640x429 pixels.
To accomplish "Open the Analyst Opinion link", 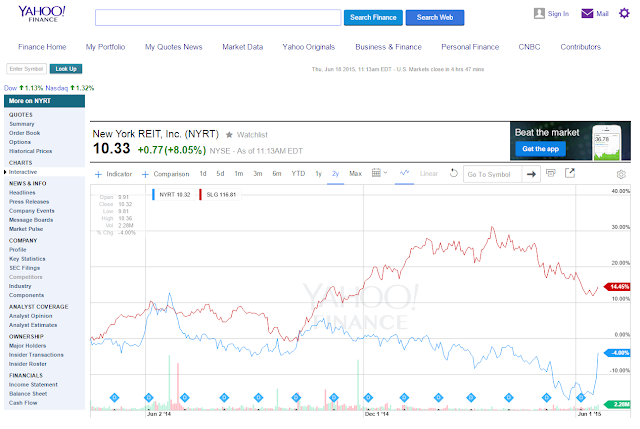I will (x=31, y=316).
